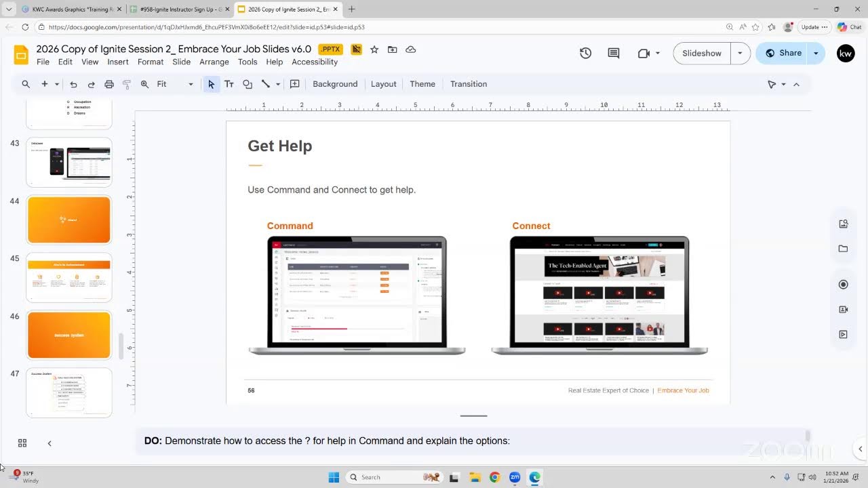
Task: Star this presentation
Action: [x=374, y=49]
